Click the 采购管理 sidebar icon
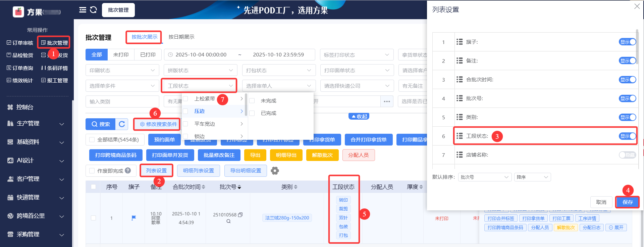Screen dimensions: 644x247 pos(10,235)
